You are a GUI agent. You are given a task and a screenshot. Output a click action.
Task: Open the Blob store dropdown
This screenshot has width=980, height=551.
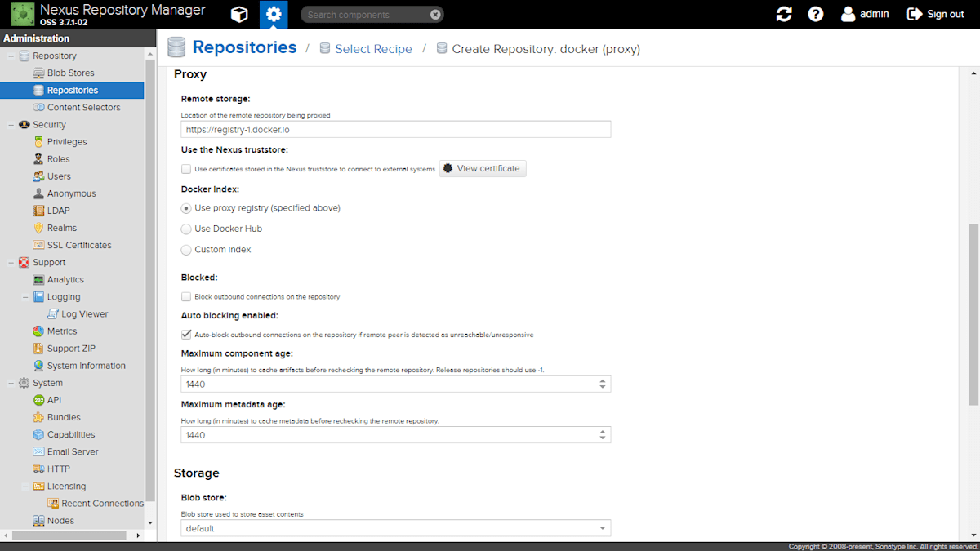pos(603,528)
